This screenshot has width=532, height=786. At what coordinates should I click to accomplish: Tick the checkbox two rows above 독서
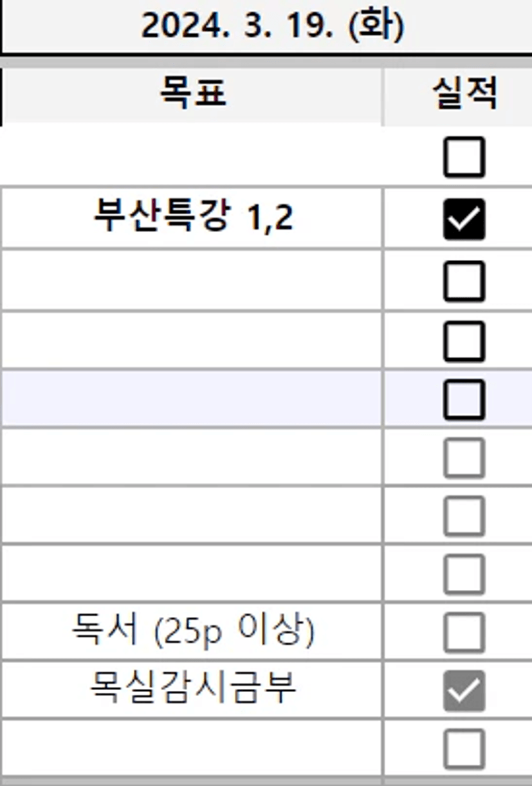[x=464, y=516]
